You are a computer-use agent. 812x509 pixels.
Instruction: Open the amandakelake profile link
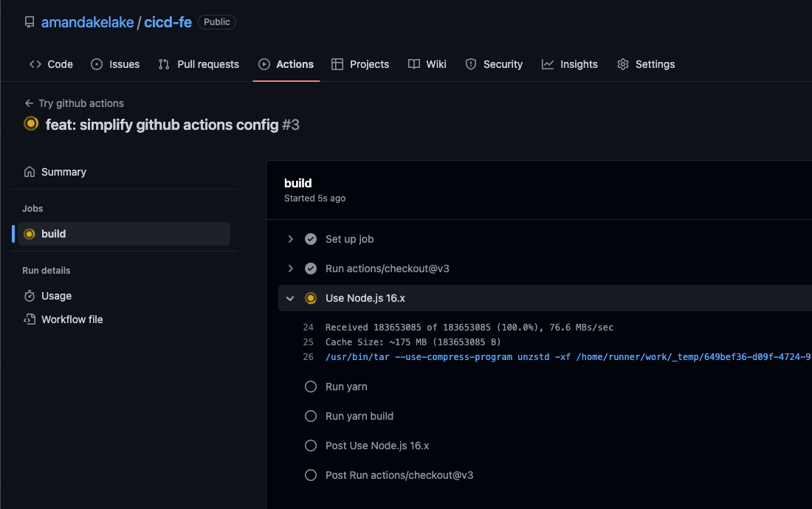[x=88, y=22]
